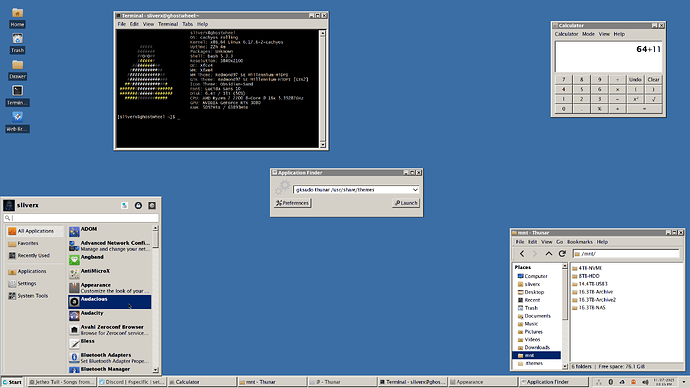
Task: Click the application menu search field
Action: tap(81, 218)
